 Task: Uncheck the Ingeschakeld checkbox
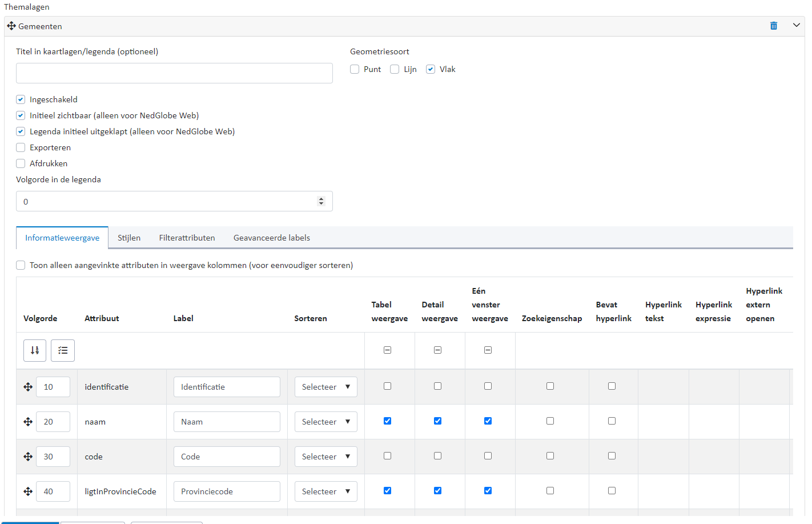click(21, 99)
